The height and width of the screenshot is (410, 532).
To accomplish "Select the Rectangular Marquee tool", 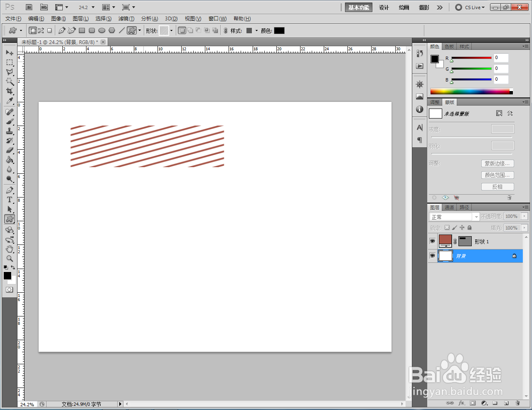I will point(10,62).
